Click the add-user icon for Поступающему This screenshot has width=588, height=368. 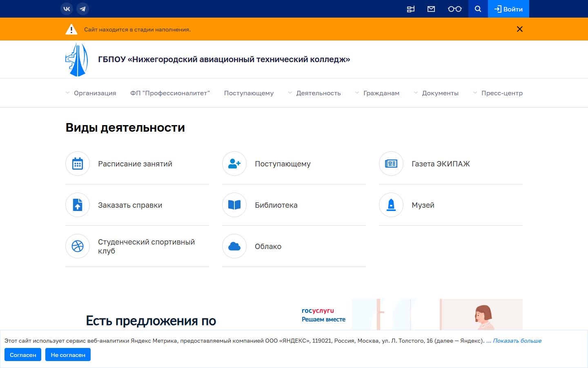234,164
